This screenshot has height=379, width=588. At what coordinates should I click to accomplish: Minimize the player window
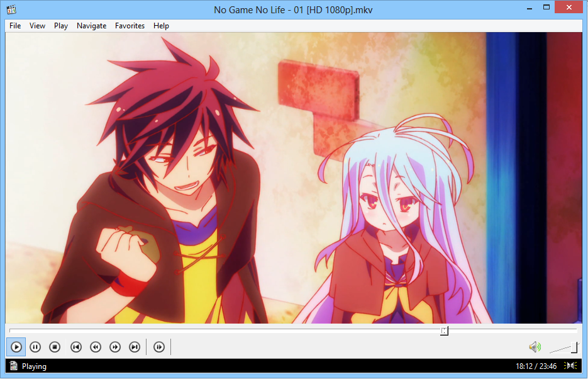coord(530,8)
